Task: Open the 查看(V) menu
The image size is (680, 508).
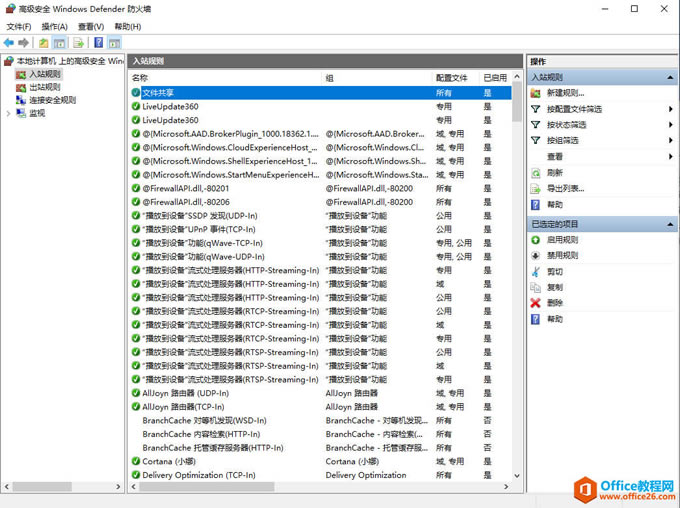Action: pyautogui.click(x=91, y=26)
